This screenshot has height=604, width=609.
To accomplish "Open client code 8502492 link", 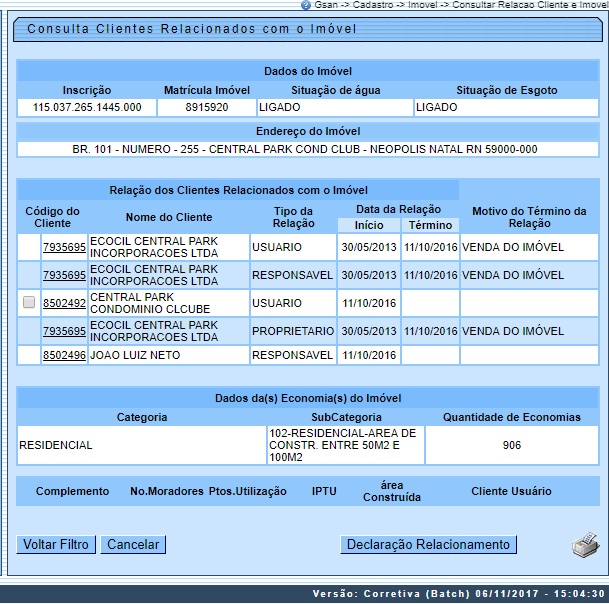I will (x=64, y=303).
